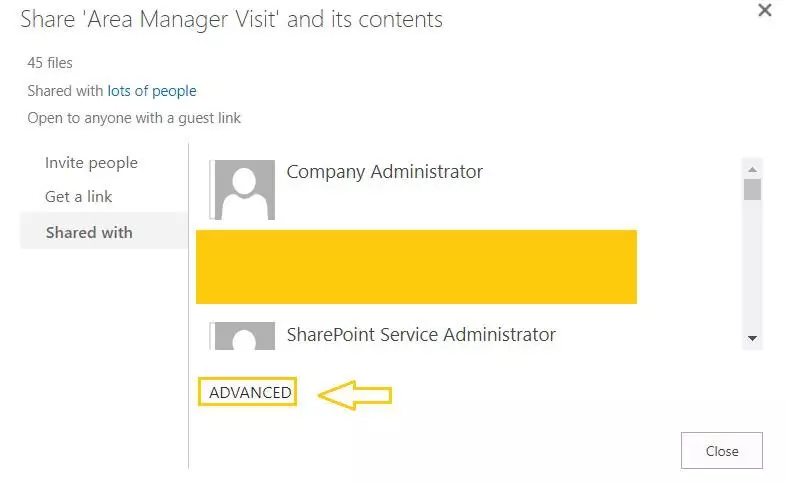Click the shared users list scrollbar thumb
This screenshot has height=483, width=786.
753,189
